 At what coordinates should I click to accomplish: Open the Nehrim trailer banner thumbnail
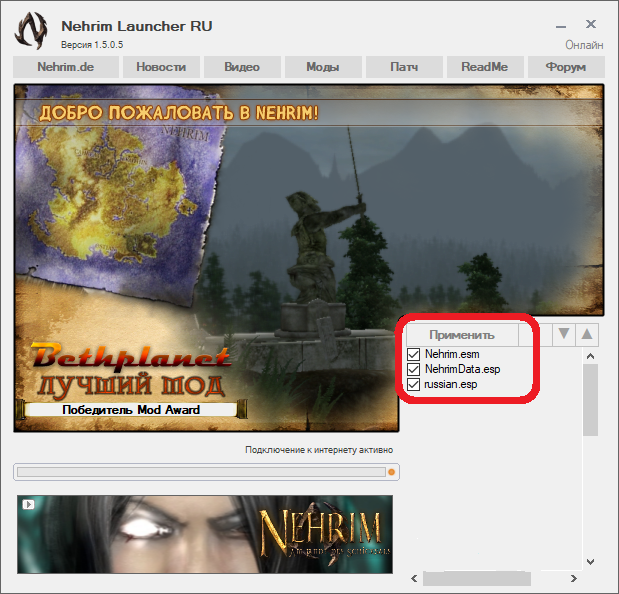point(205,533)
